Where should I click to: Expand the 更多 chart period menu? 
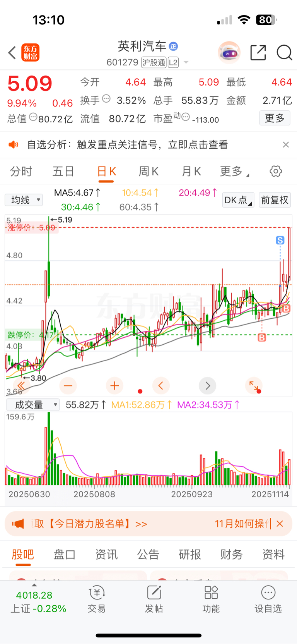(234, 171)
